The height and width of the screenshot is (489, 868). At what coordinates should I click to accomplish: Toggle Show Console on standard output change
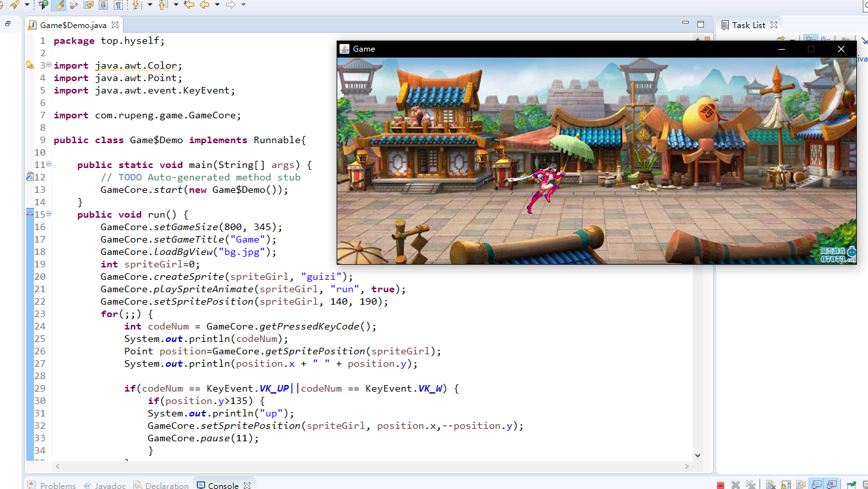coord(816,485)
